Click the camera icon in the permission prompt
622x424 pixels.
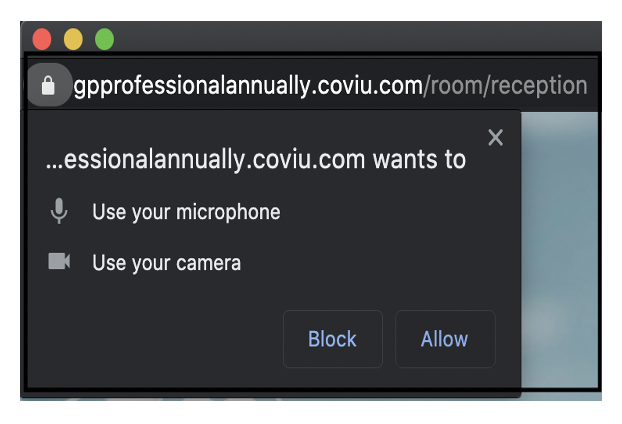(x=59, y=263)
